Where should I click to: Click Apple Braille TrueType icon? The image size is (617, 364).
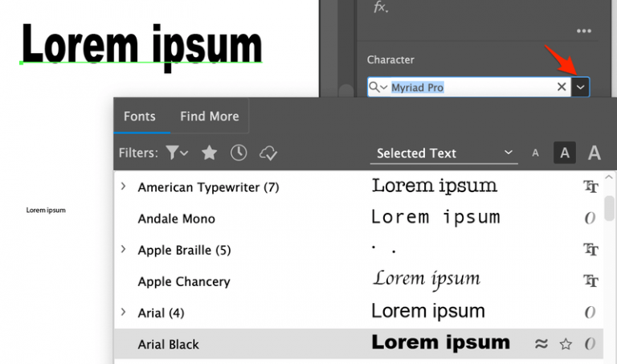[x=590, y=249]
